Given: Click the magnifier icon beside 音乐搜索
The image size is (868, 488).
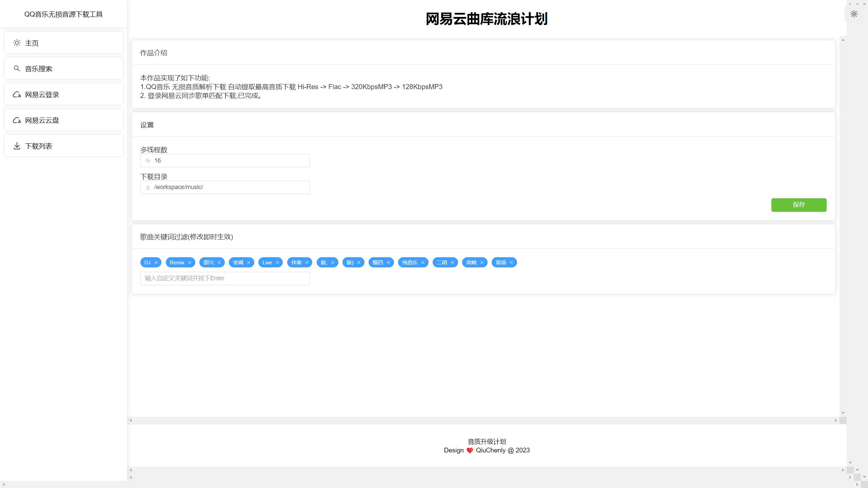Looking at the screenshot, I should point(17,68).
